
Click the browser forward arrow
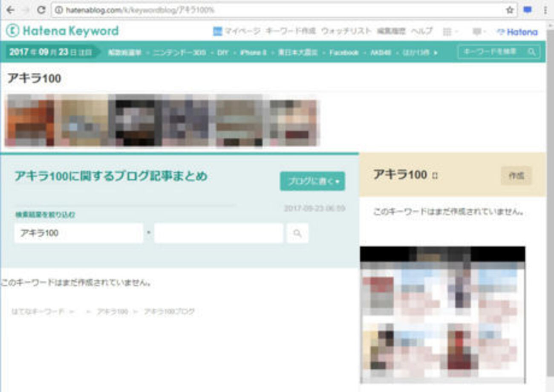(x=26, y=10)
